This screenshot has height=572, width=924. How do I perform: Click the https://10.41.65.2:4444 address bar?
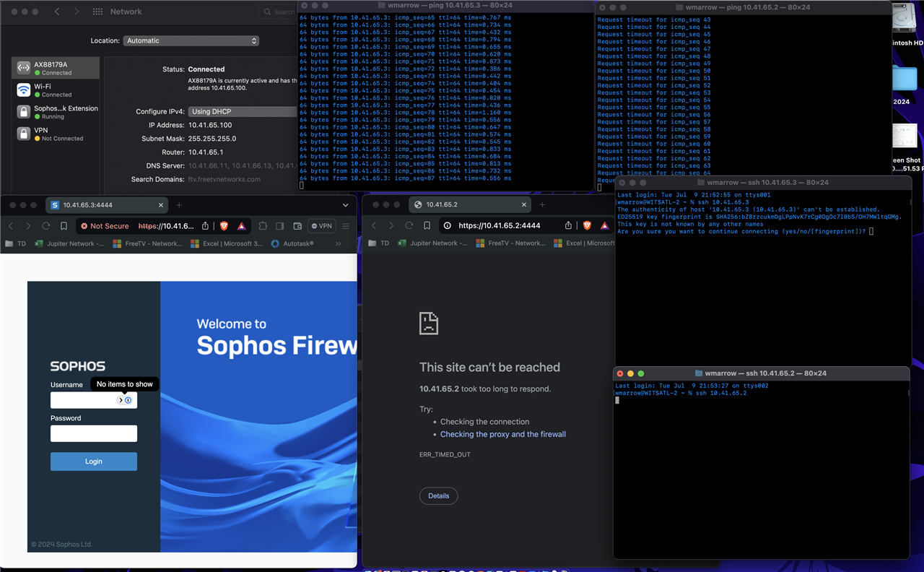coord(500,226)
